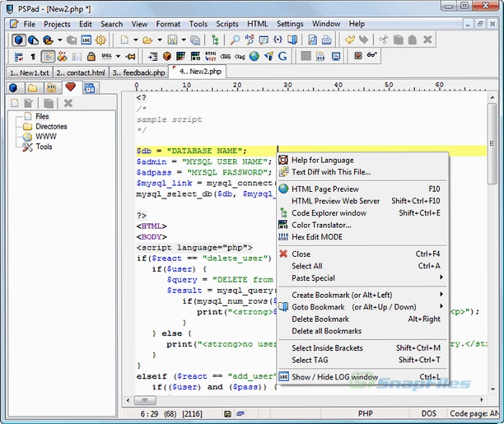Screen dimensions: 504x424
Task: Open dropdown arrow next to project open icon
Action: pyautogui.click(x=60, y=40)
